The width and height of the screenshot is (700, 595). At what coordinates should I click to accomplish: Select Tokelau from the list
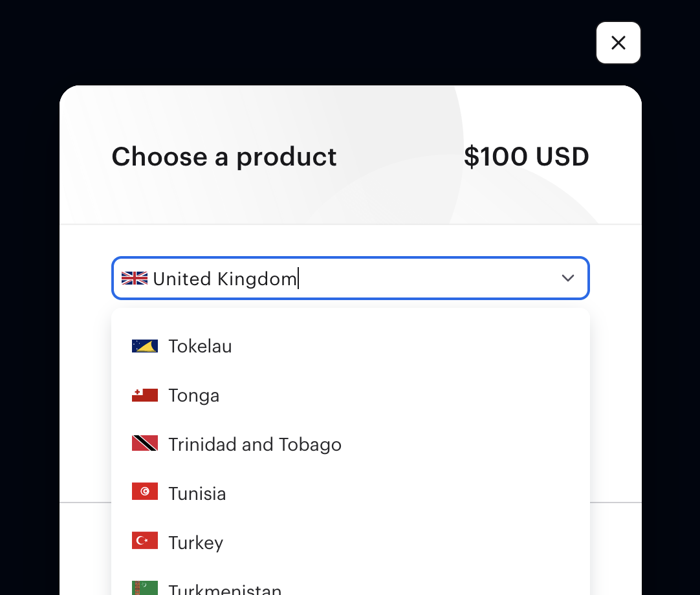click(351, 346)
